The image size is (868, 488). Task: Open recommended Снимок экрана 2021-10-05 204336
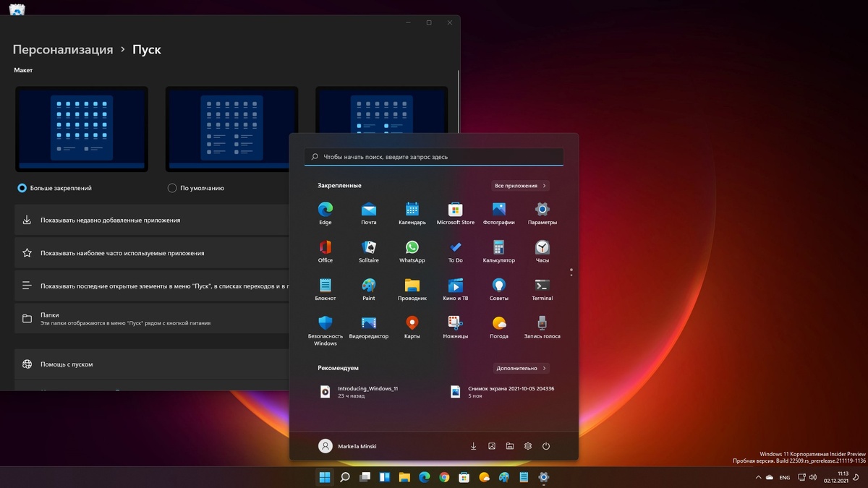[x=503, y=391]
